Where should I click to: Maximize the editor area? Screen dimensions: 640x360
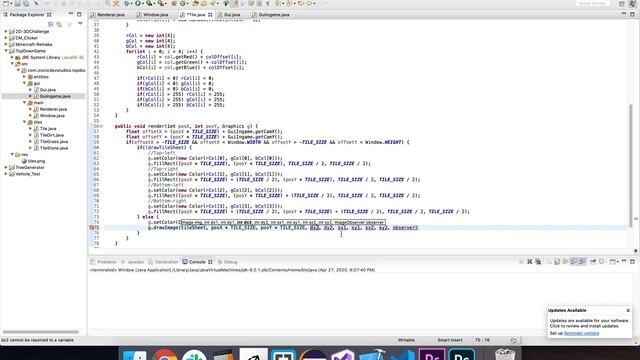click(632, 14)
